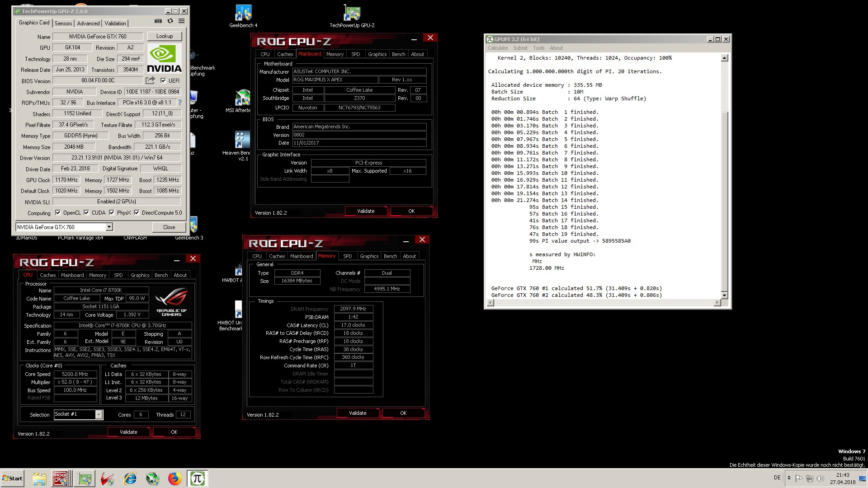Click the Action Center flag tray icon
The height and width of the screenshot is (488, 868).
click(x=799, y=479)
